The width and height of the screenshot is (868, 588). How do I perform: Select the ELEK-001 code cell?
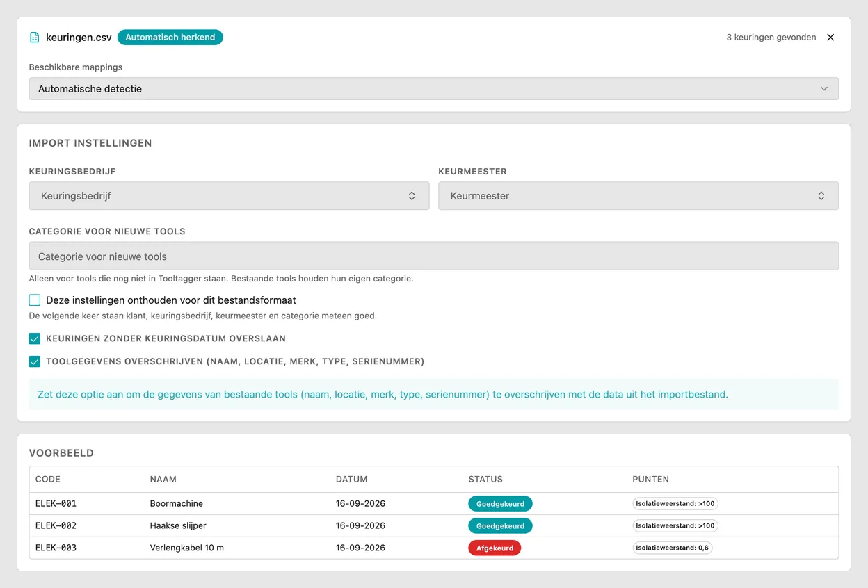pos(56,504)
